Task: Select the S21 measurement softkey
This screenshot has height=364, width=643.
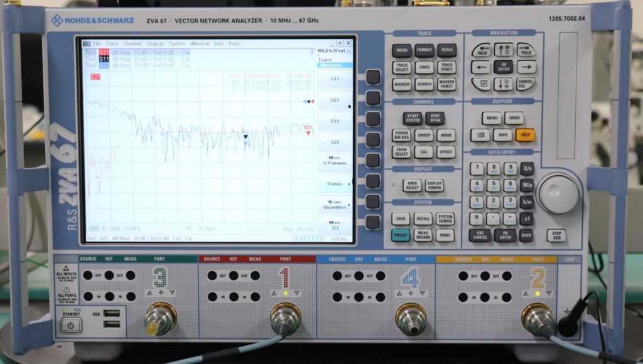Action: coord(335,100)
